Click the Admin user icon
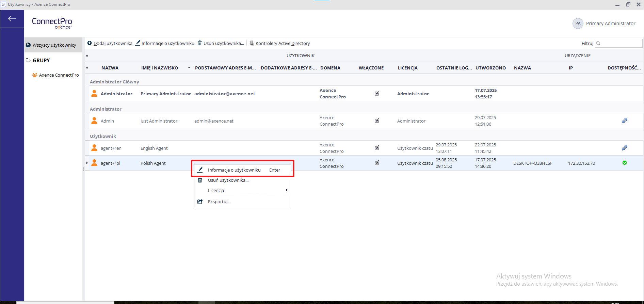 pyautogui.click(x=94, y=121)
